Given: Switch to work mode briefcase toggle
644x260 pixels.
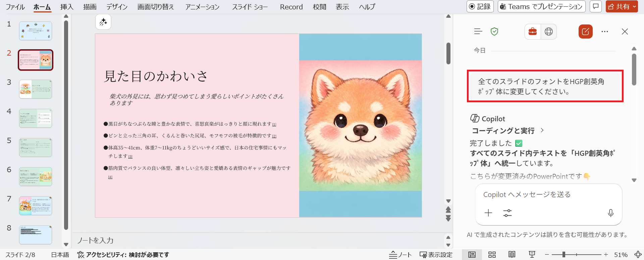Looking at the screenshot, I should coord(533,31).
